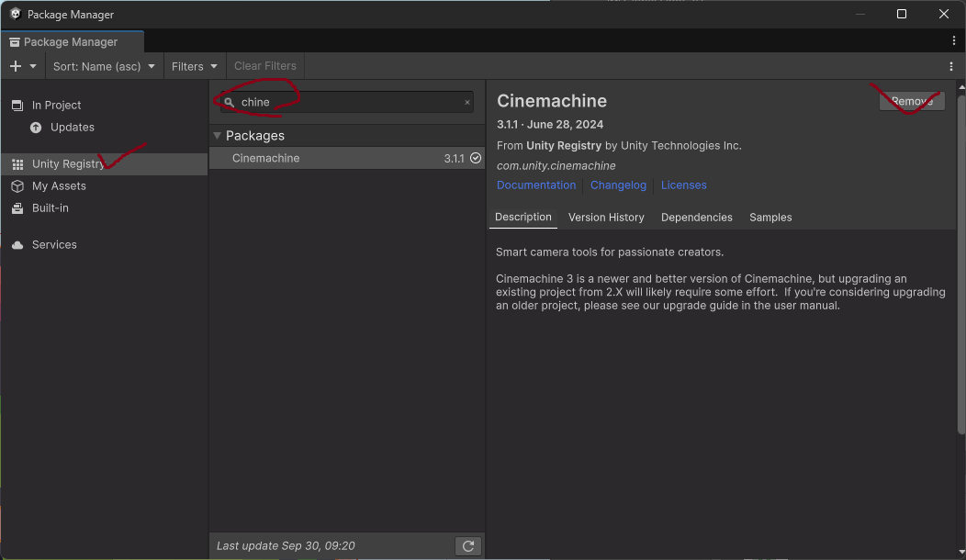Open the Licenses link
Screen dimensions: 966x560
point(683,185)
